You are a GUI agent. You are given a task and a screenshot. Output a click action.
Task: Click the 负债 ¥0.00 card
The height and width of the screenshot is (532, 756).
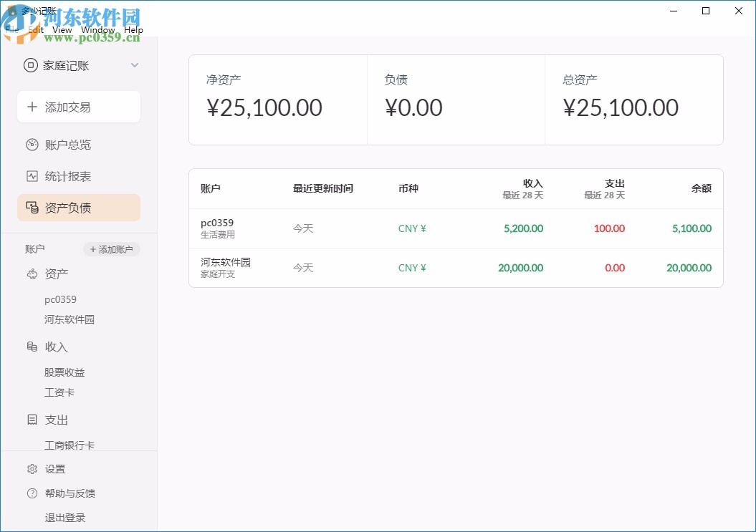[456, 100]
